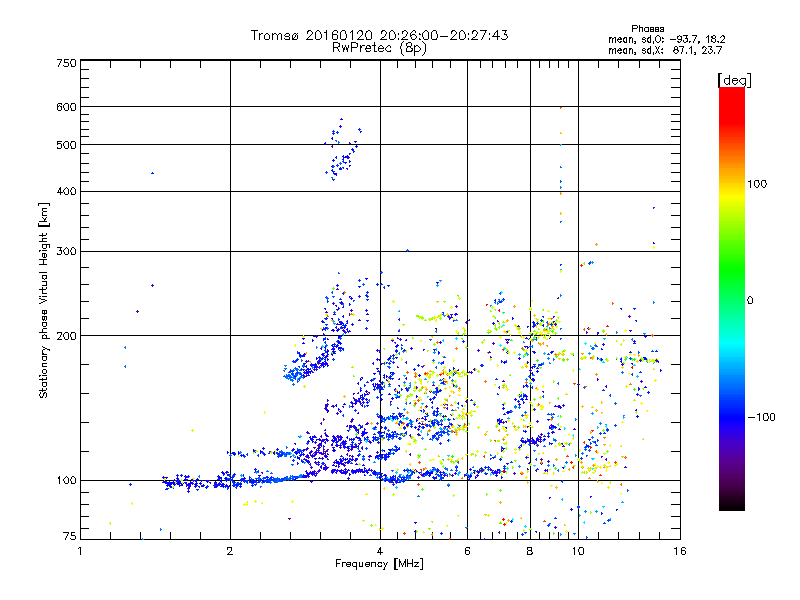
Task: Click the 'RwPretec (8p)' subtitle
Action: [x=379, y=48]
